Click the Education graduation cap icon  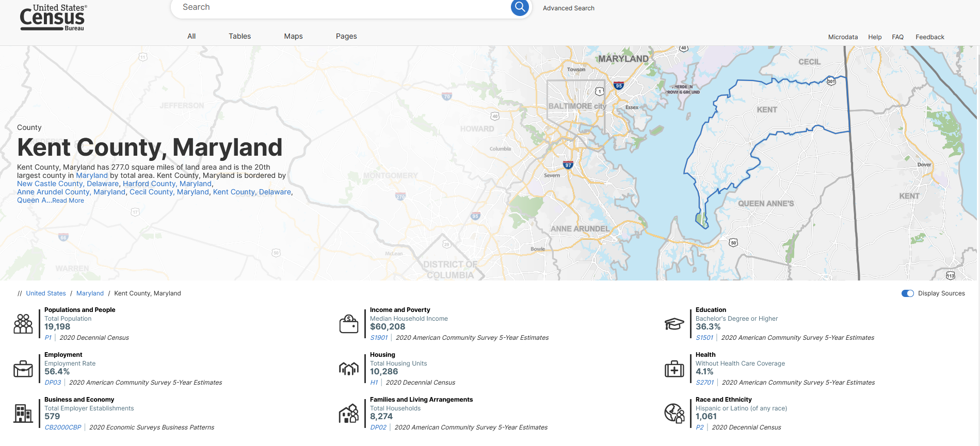[x=674, y=324]
